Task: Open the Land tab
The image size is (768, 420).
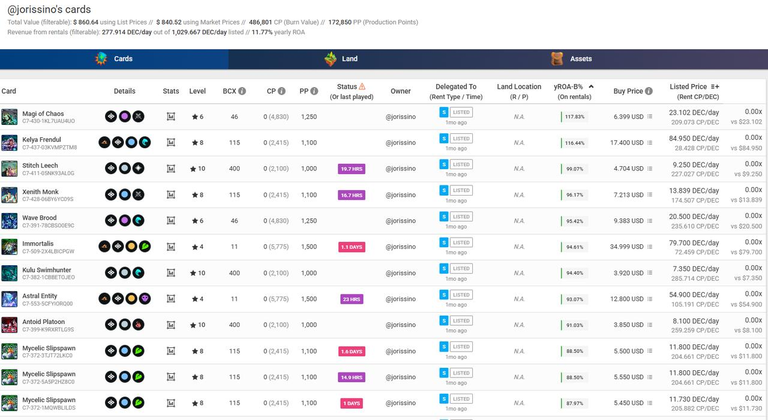Action: (x=341, y=59)
